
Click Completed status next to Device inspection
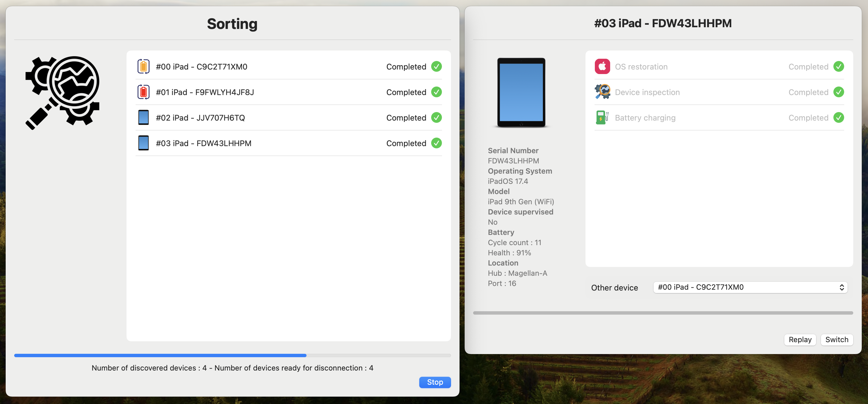[x=808, y=92]
